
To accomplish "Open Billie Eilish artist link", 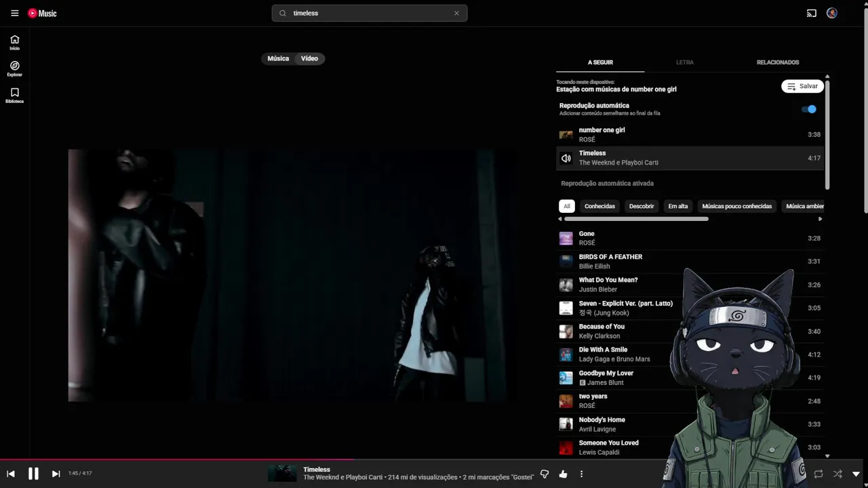I will (x=594, y=266).
